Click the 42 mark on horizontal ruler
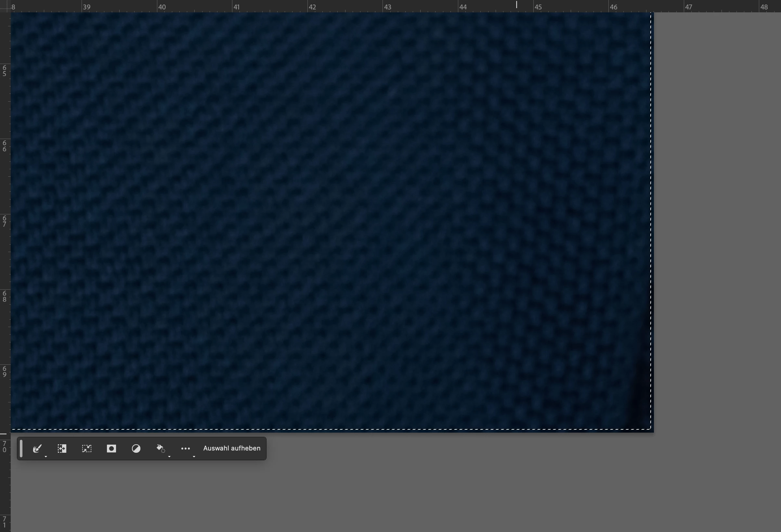781x532 pixels. (312, 7)
